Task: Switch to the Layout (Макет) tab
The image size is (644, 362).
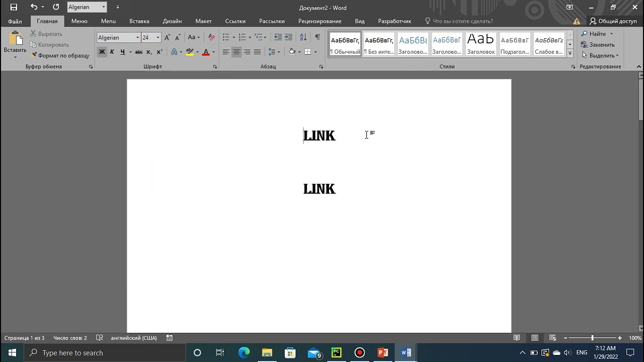Action: pyautogui.click(x=203, y=21)
